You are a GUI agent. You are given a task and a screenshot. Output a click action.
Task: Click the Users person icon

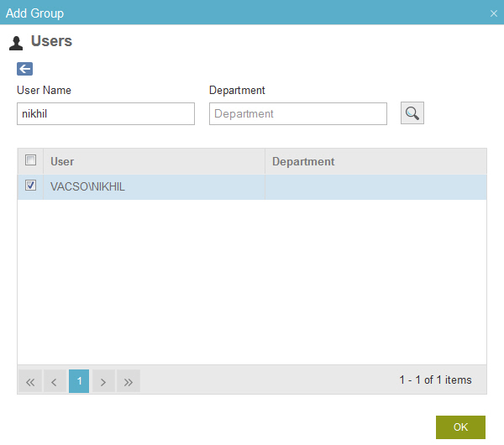(16, 43)
